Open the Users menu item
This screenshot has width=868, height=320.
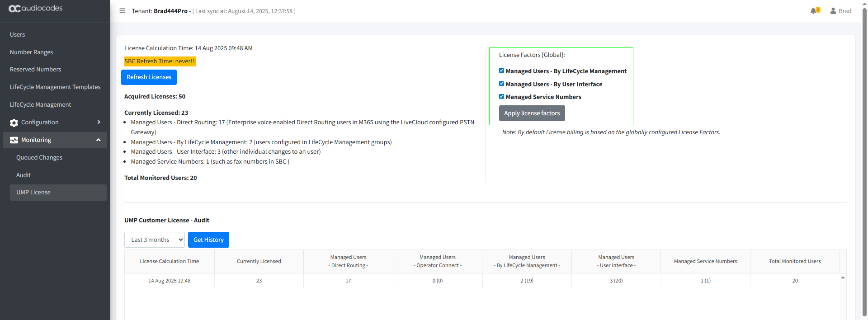(x=18, y=35)
